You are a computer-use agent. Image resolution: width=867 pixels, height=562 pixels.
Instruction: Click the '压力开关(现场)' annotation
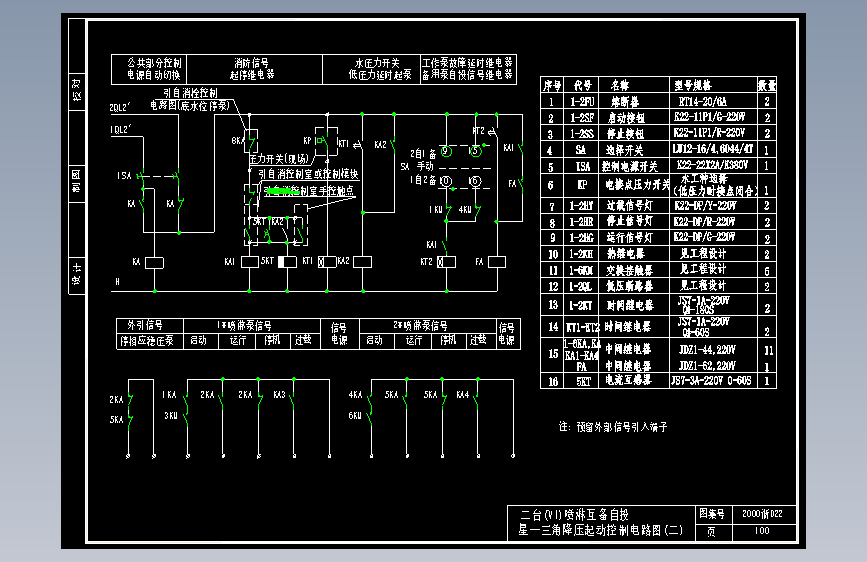point(279,159)
